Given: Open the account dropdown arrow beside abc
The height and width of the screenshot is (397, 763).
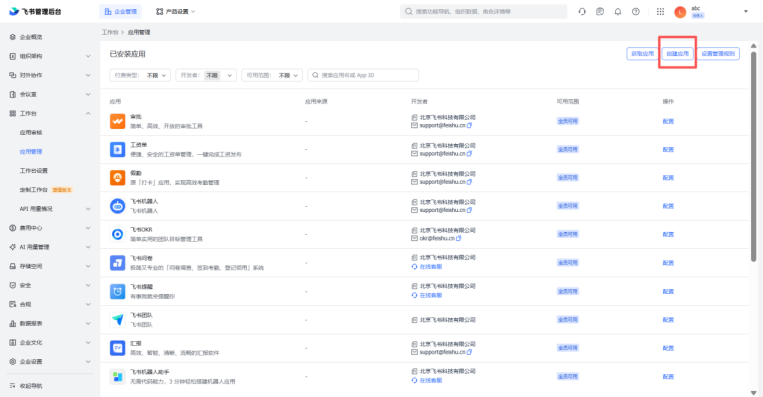Looking at the screenshot, I should tap(745, 12).
